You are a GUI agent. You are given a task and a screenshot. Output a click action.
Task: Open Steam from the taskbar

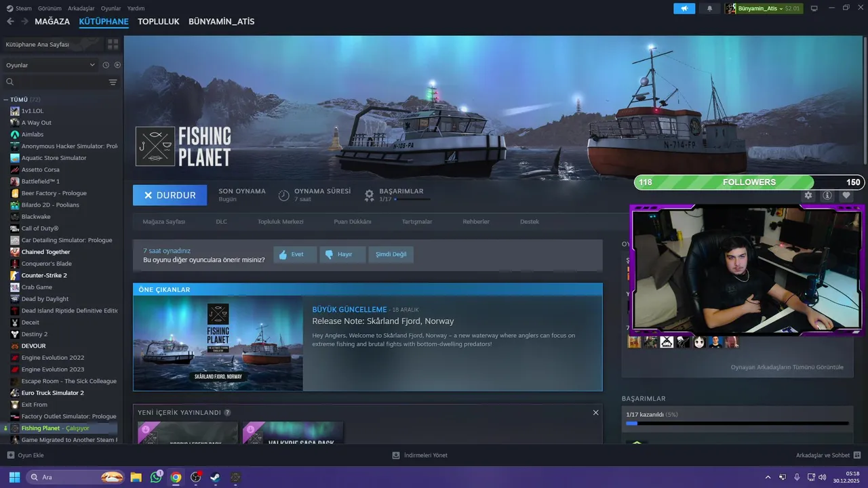point(215,477)
